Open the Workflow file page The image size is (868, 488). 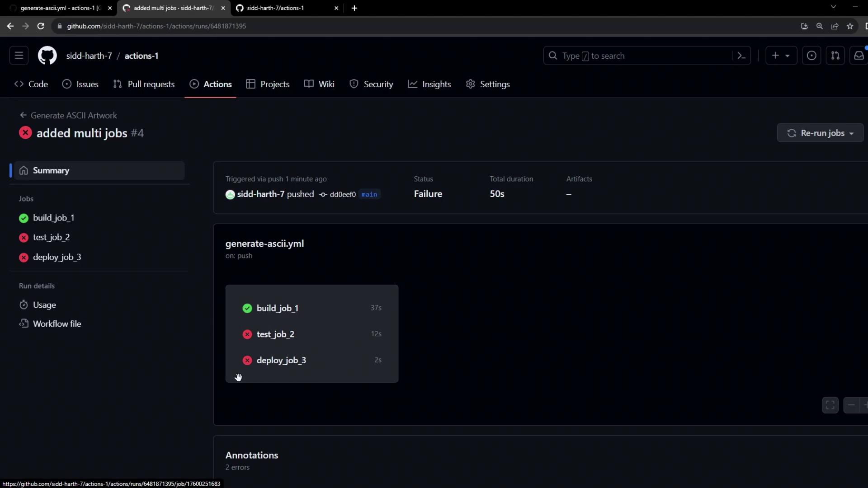click(x=57, y=324)
